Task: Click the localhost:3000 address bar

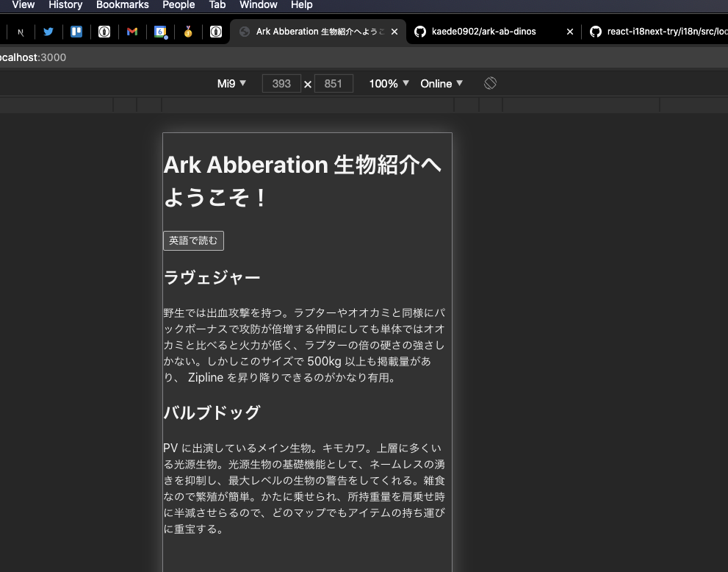Action: tap(33, 57)
